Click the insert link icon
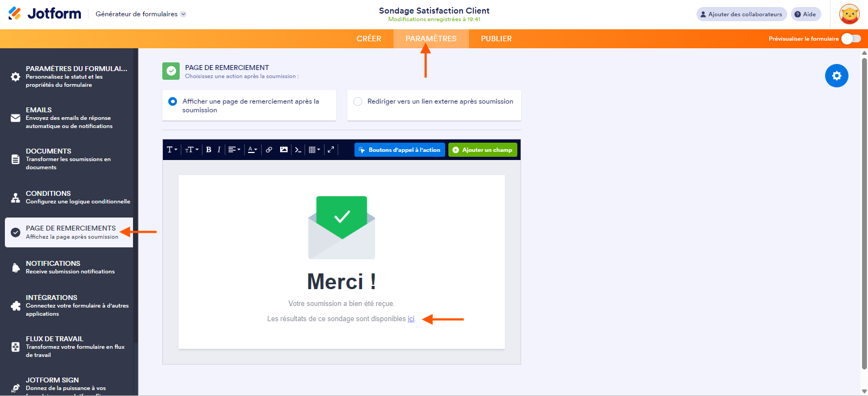Image resolution: width=868 pixels, height=396 pixels. pyautogui.click(x=269, y=150)
